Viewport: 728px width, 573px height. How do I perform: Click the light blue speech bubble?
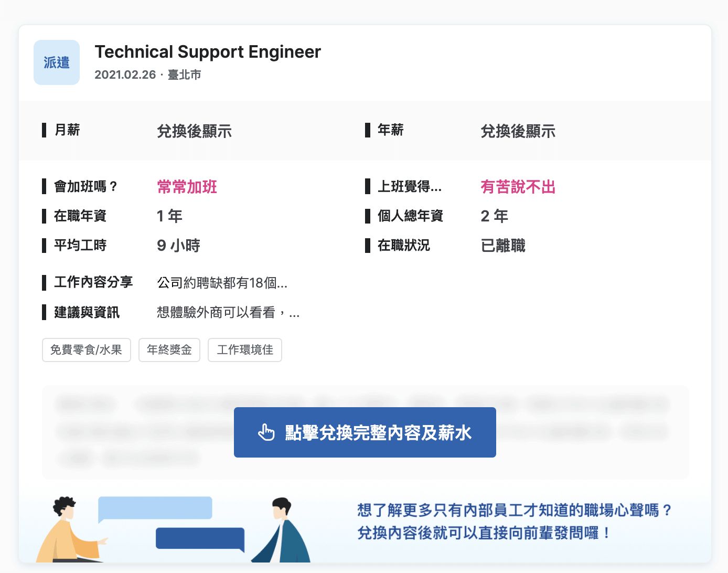pyautogui.click(x=155, y=509)
